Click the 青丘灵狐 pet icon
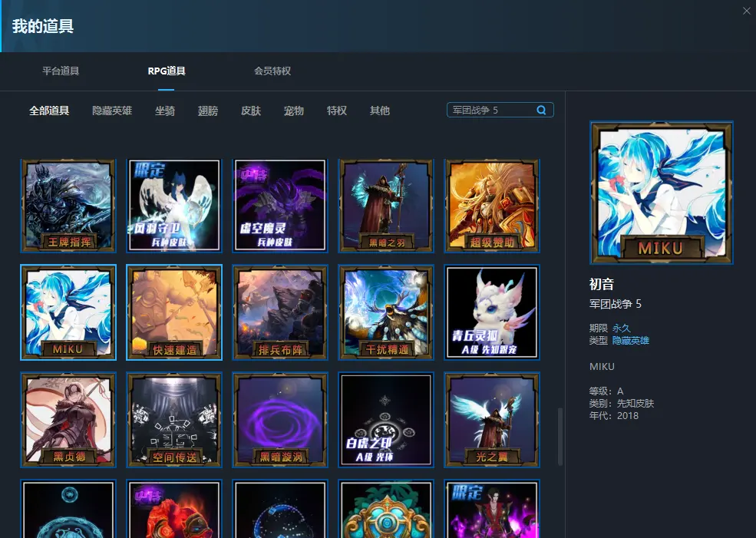Image resolution: width=756 pixels, height=538 pixels. click(492, 312)
